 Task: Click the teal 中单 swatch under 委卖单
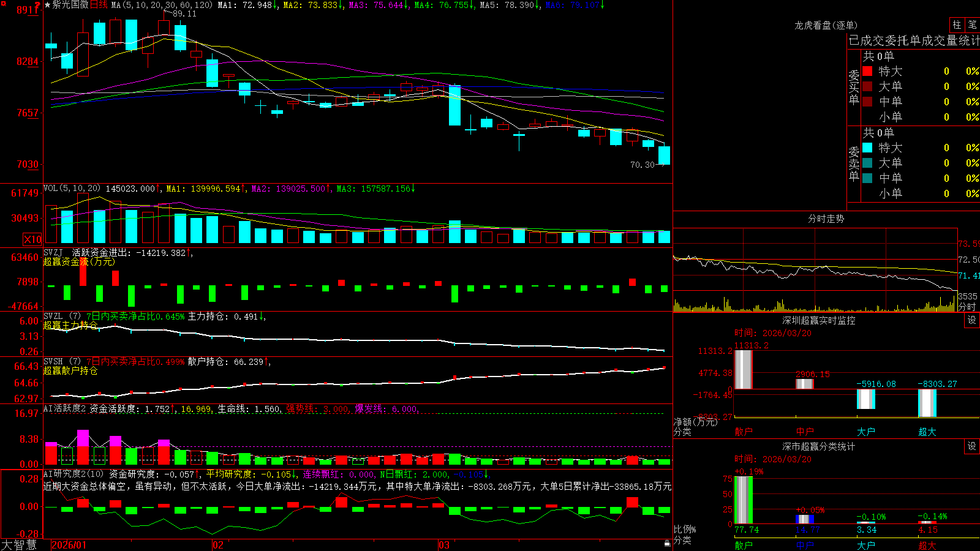point(867,178)
